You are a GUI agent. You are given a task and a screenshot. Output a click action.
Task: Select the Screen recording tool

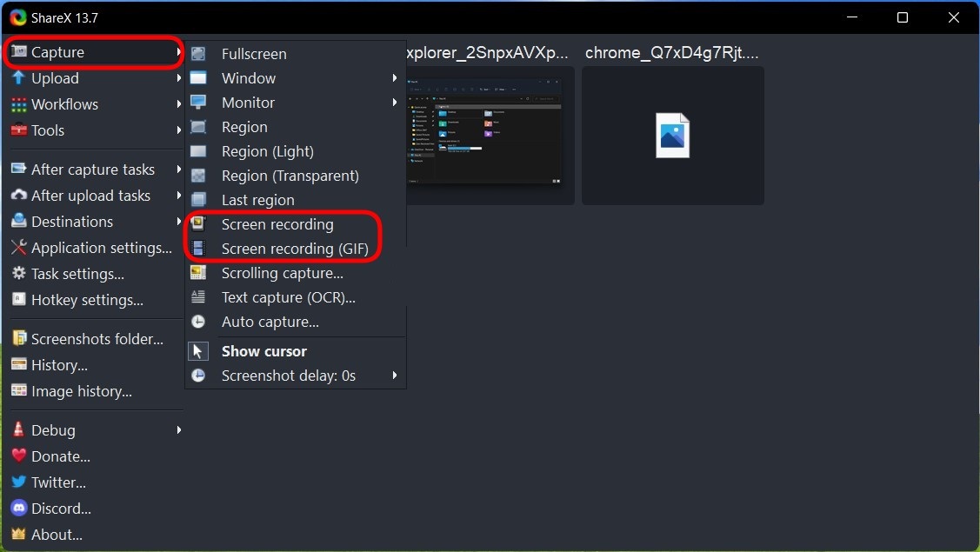click(x=277, y=224)
